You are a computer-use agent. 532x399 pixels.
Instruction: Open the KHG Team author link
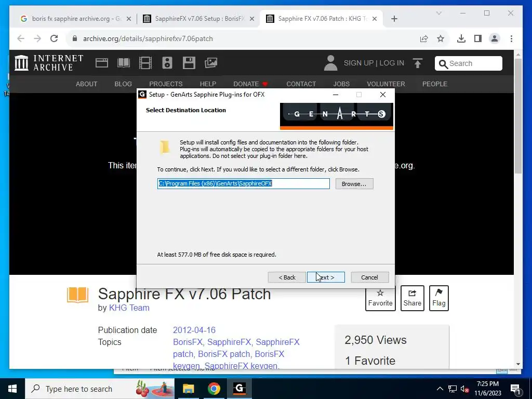pyautogui.click(x=129, y=308)
